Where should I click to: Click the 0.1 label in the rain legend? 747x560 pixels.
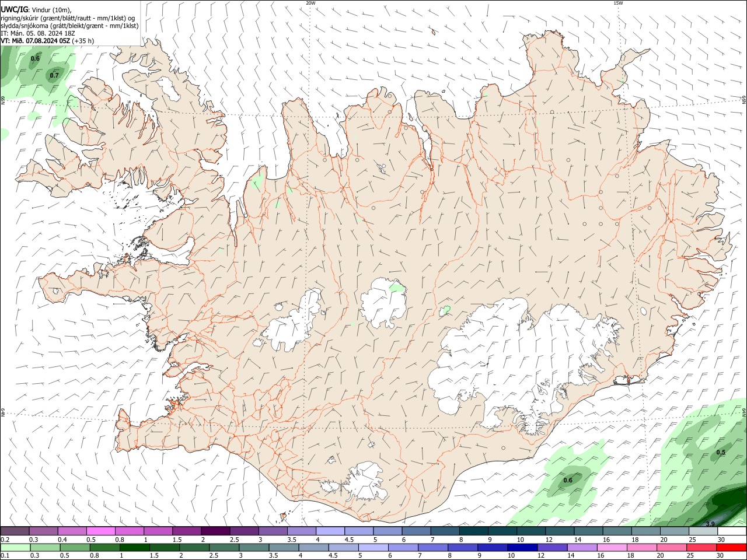click(x=5, y=555)
